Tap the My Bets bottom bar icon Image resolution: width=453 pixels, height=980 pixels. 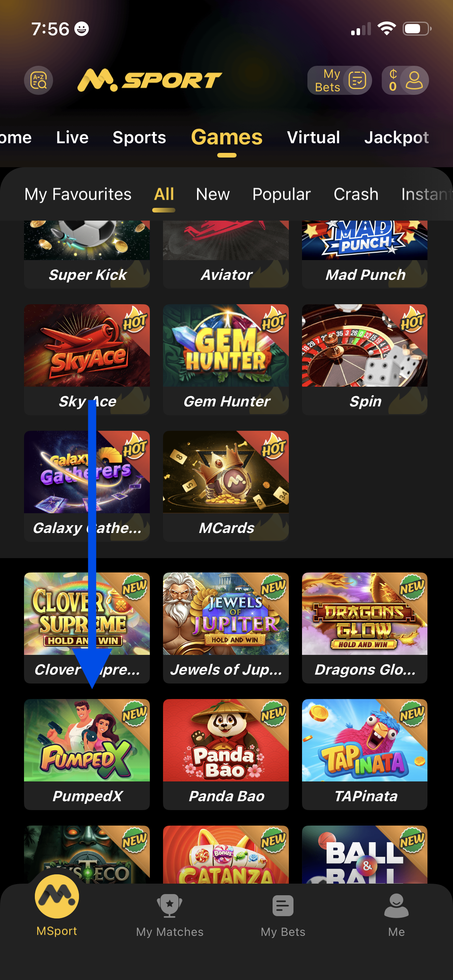coord(283,906)
